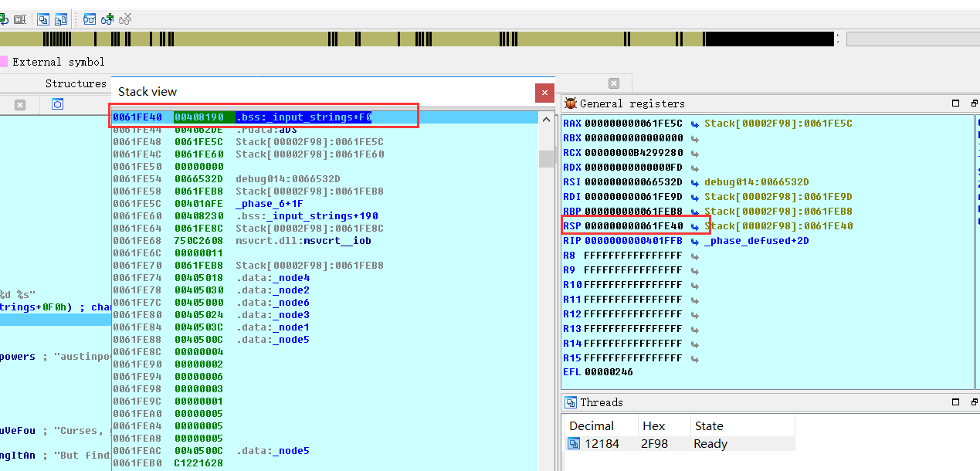The image size is (980, 471).
Task: Select stack row 0061FE7C _node6
Action: coord(324,303)
